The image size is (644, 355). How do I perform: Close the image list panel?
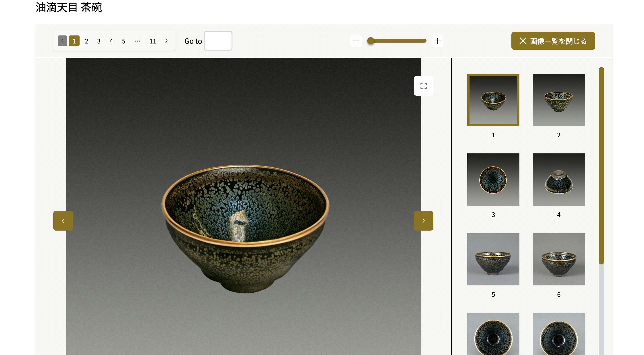point(553,41)
